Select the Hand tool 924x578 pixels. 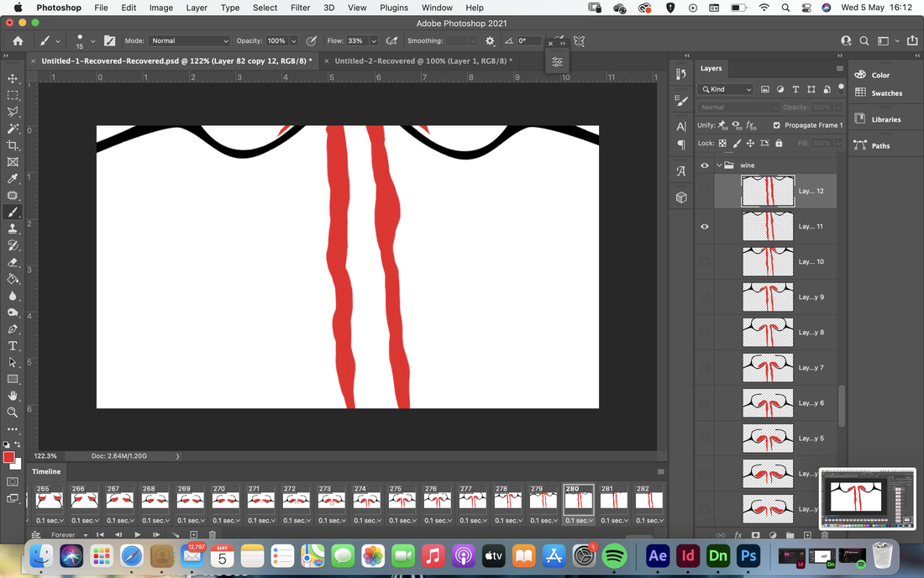13,396
